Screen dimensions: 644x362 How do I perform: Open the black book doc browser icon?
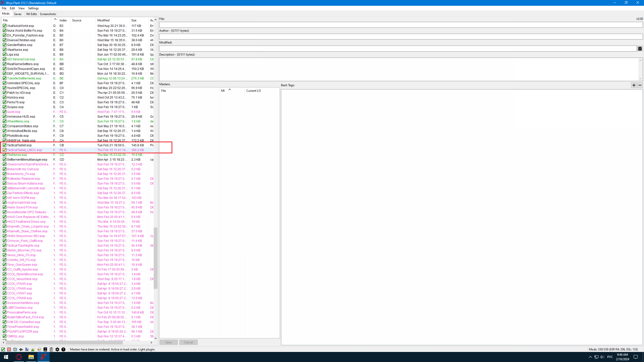coord(45,349)
